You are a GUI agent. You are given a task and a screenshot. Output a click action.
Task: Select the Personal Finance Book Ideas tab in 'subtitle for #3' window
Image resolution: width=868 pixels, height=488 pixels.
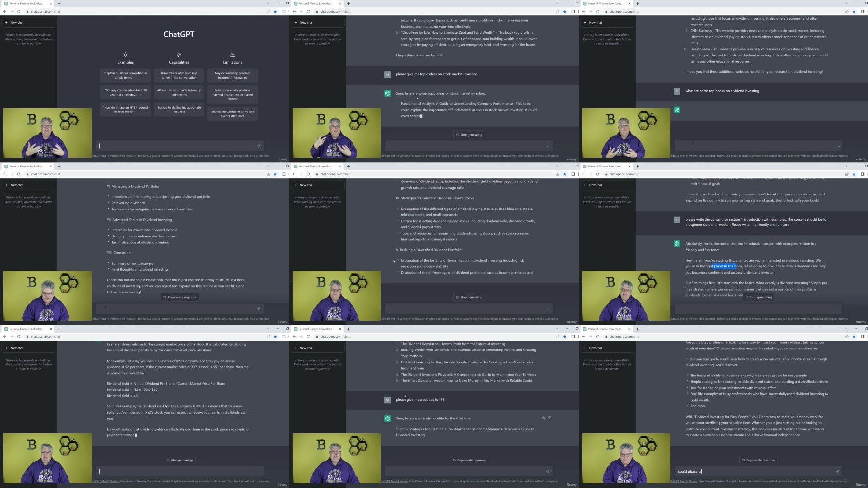(317, 329)
